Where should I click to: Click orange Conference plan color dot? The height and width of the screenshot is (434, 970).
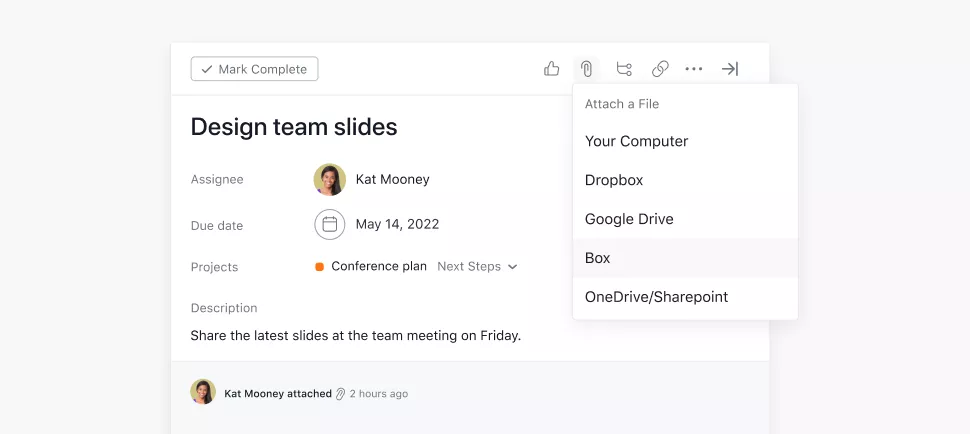[x=320, y=267]
